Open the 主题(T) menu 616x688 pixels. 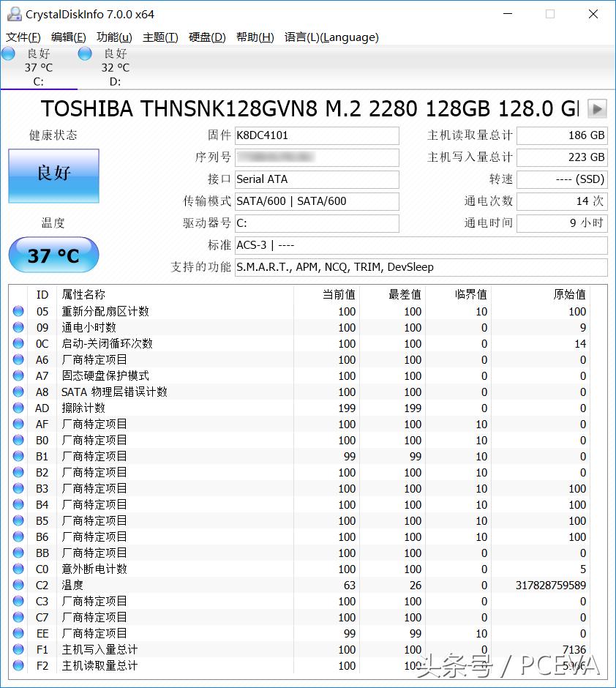tap(160, 37)
